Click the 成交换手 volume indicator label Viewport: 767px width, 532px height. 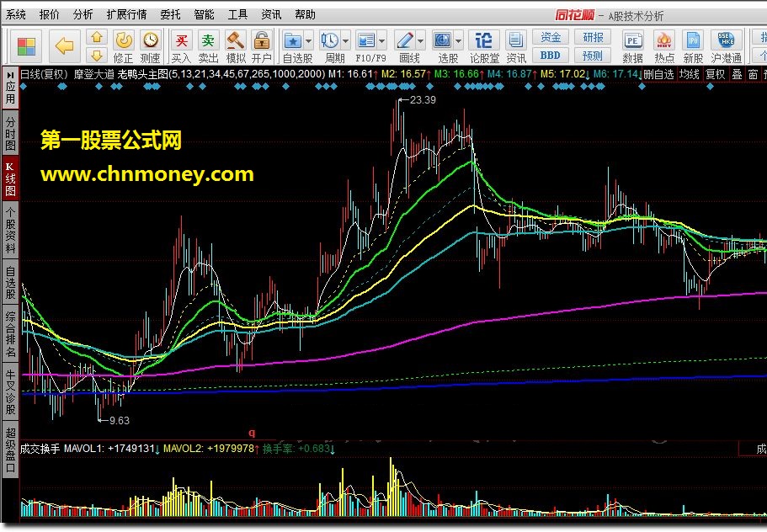pos(40,449)
